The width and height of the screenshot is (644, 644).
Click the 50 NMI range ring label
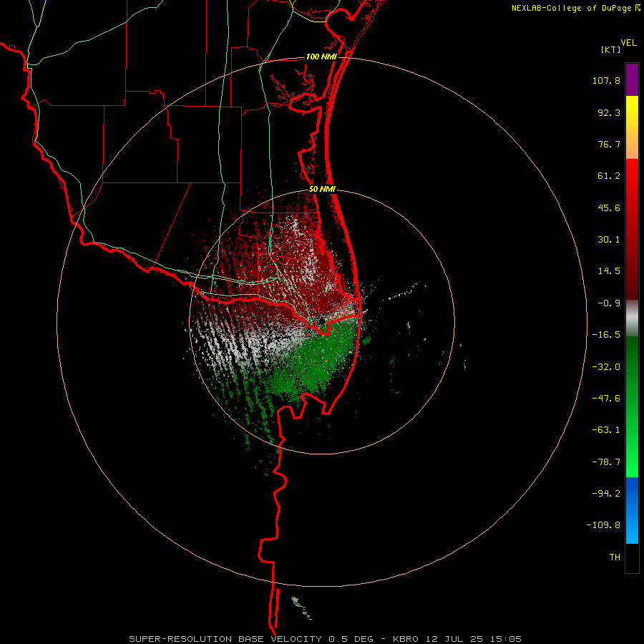tap(322, 190)
